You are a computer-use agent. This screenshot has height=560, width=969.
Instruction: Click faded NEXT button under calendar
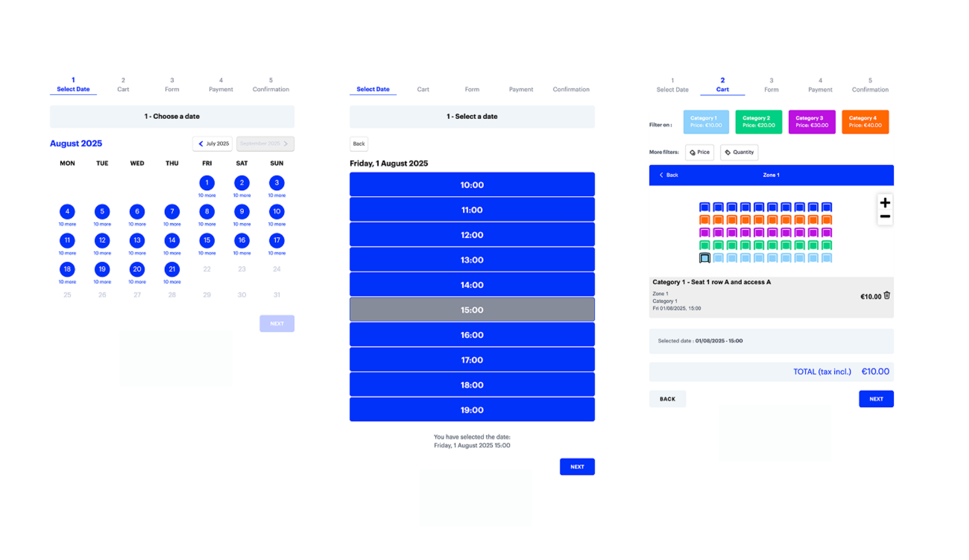coord(277,324)
